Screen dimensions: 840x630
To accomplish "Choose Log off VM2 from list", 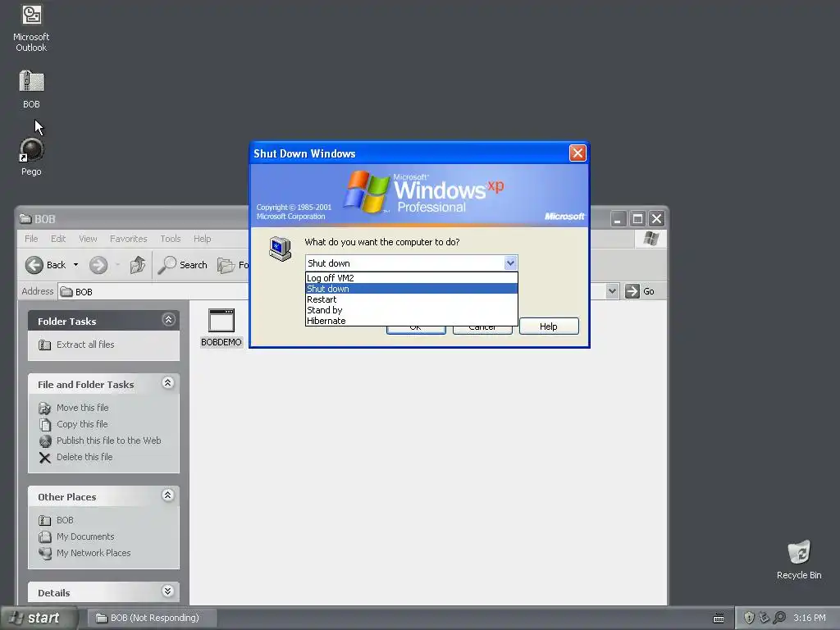I will click(x=412, y=278).
